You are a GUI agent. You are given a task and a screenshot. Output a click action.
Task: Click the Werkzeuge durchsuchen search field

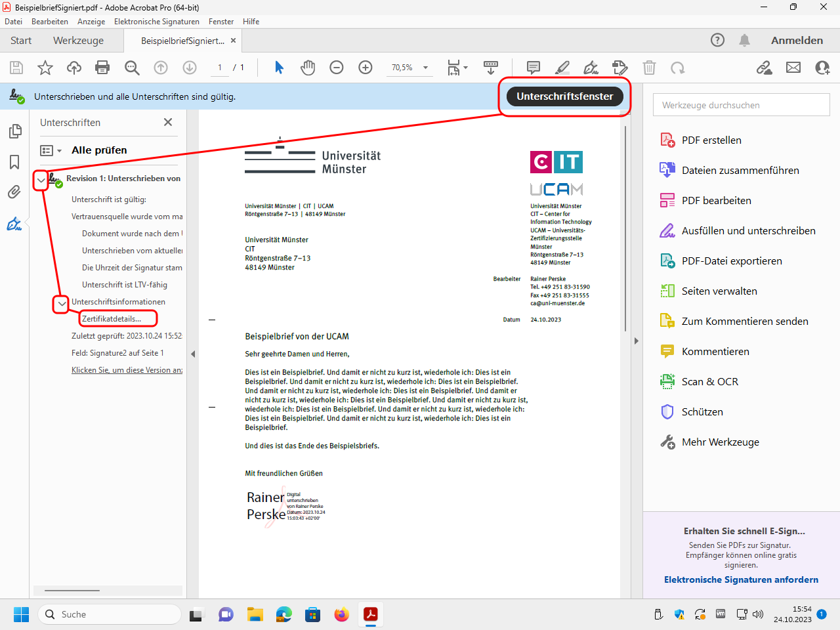[741, 105]
